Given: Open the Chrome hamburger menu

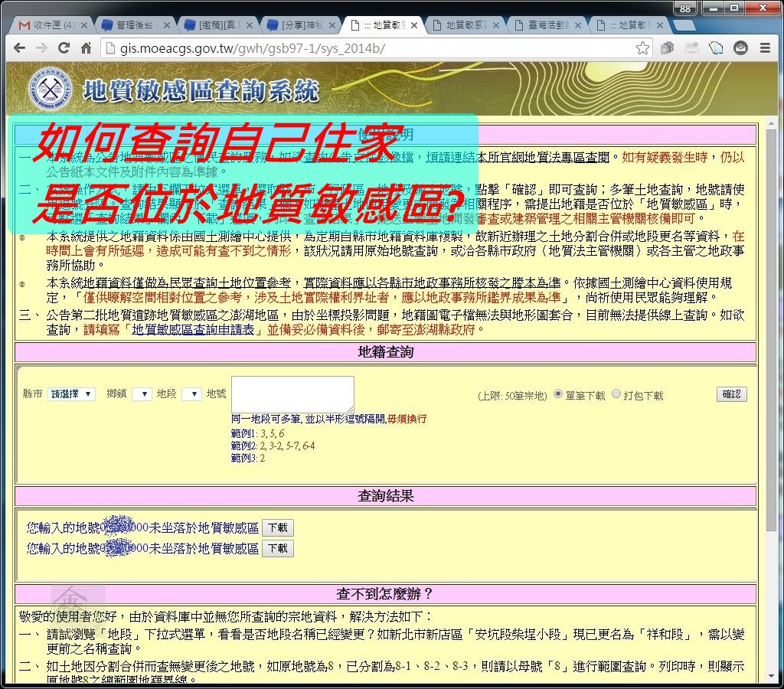Looking at the screenshot, I should click(x=765, y=48).
